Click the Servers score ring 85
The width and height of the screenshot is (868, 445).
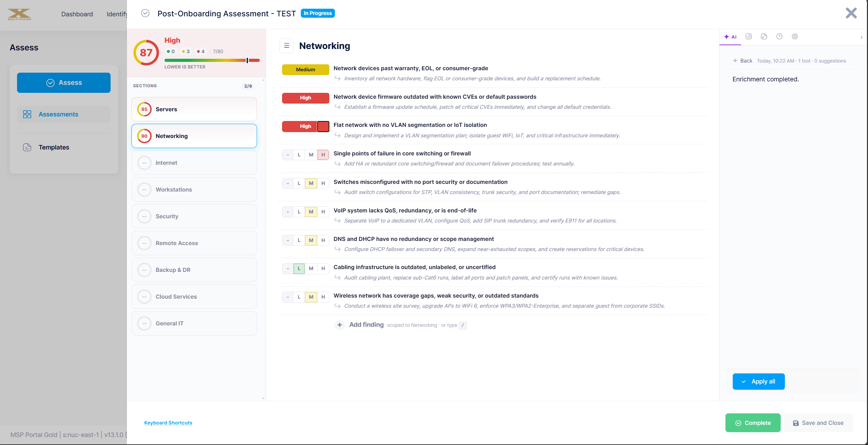point(144,109)
